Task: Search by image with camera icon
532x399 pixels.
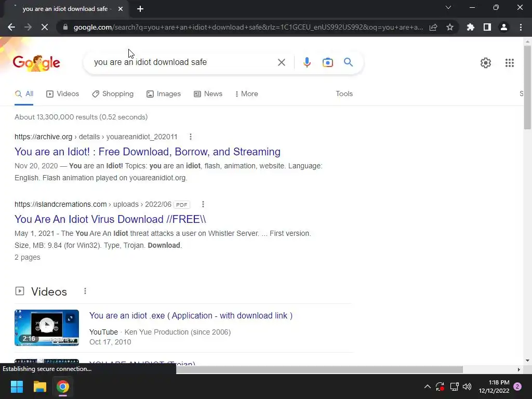Action: pyautogui.click(x=328, y=62)
